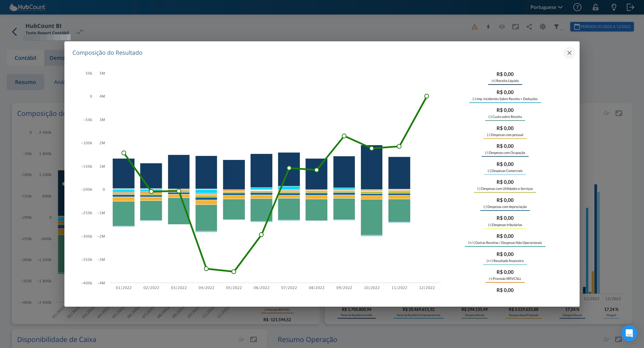
Task: Open settings gear in report toolbar
Action: click(542, 27)
